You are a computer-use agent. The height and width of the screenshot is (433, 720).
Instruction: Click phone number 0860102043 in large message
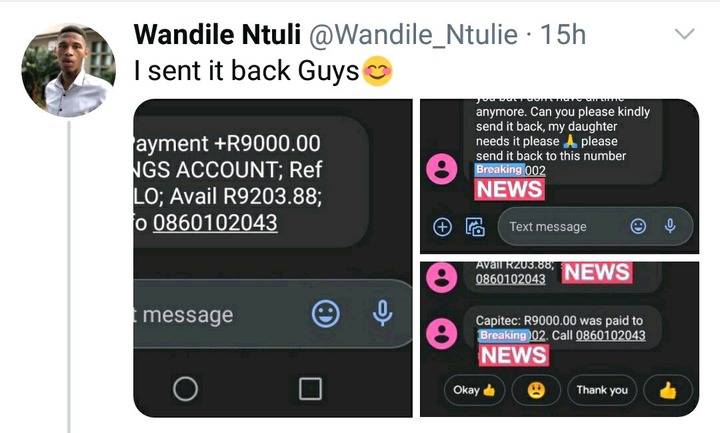coord(215,223)
